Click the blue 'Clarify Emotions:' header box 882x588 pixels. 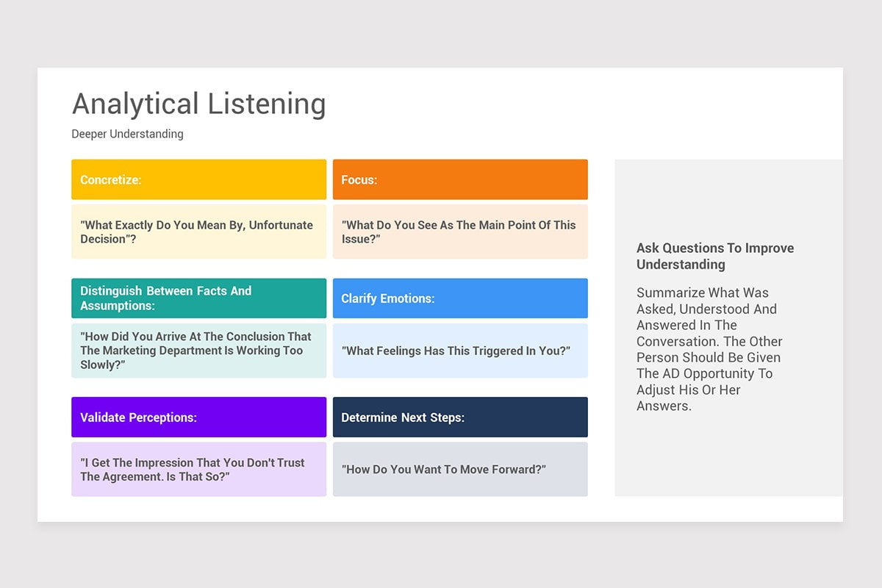tap(460, 298)
